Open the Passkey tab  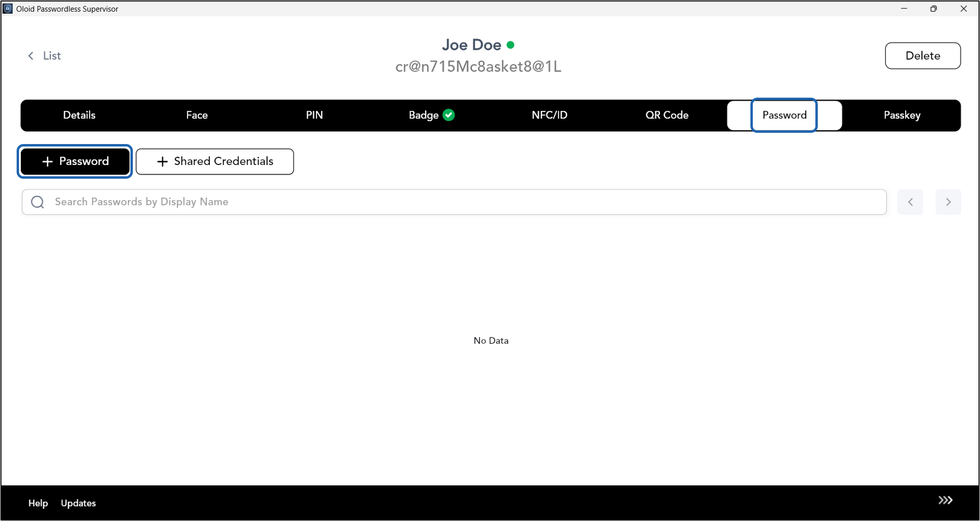tap(902, 115)
